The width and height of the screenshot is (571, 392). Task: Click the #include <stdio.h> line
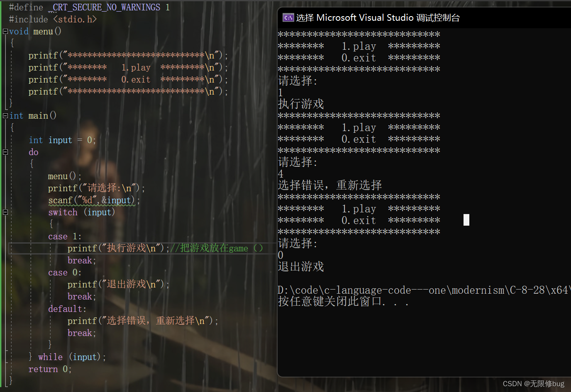[x=53, y=19]
